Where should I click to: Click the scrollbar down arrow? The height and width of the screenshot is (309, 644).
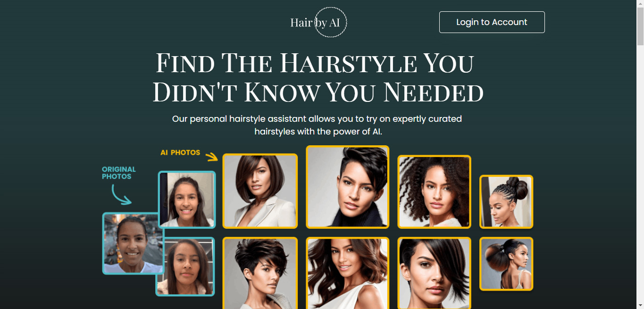(x=640, y=305)
